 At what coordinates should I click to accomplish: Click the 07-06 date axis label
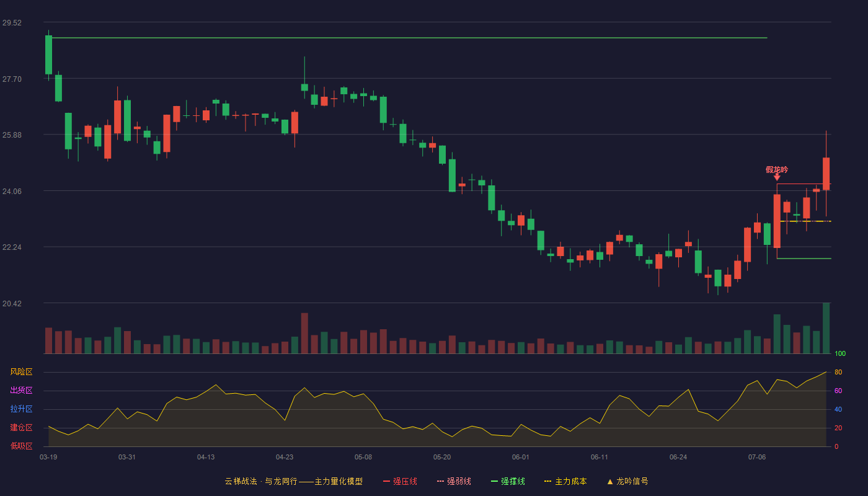[757, 457]
